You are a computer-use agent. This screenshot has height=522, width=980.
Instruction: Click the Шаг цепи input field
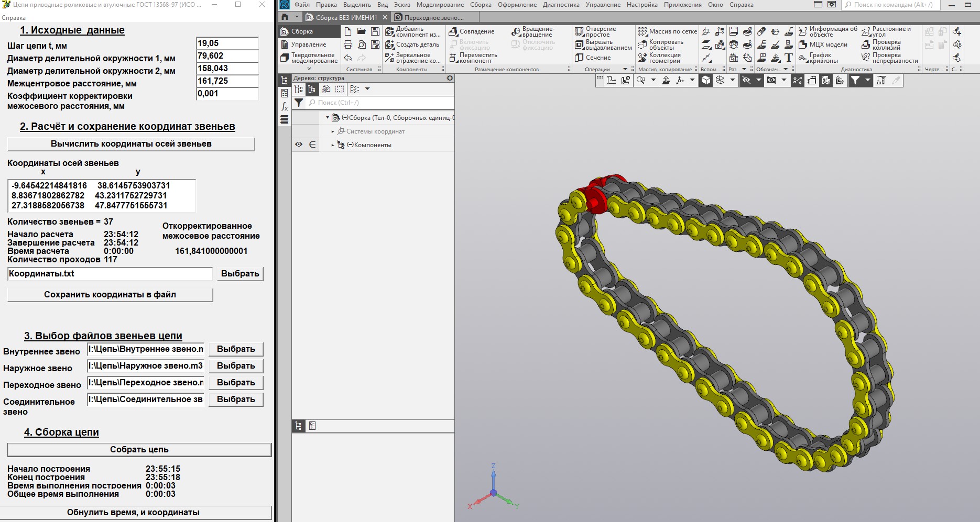(227, 43)
